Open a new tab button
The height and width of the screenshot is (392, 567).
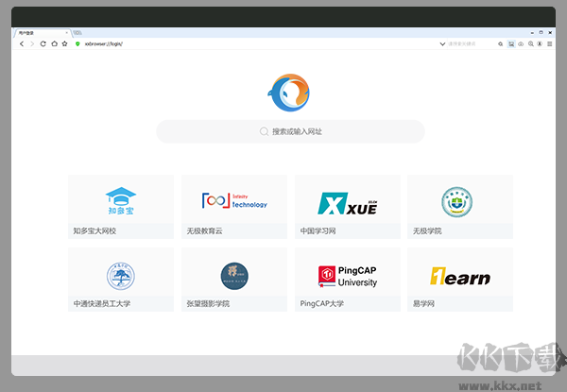(x=77, y=33)
